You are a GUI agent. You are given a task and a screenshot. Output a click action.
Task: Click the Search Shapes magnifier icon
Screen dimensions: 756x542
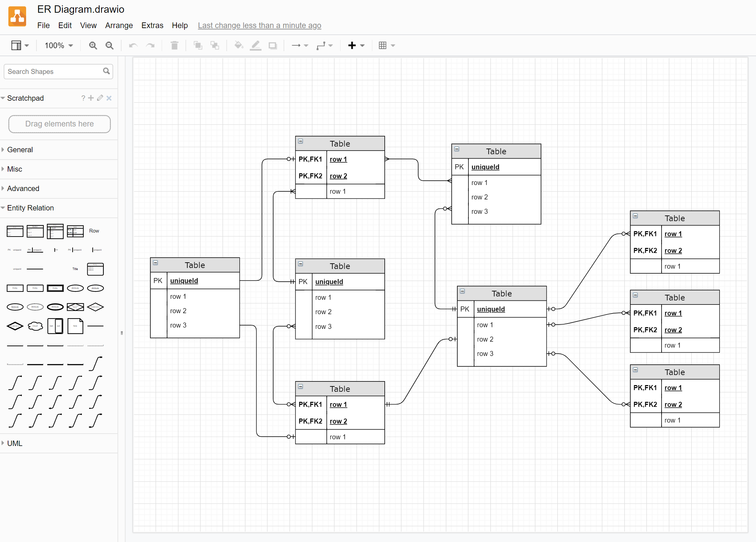(x=106, y=71)
